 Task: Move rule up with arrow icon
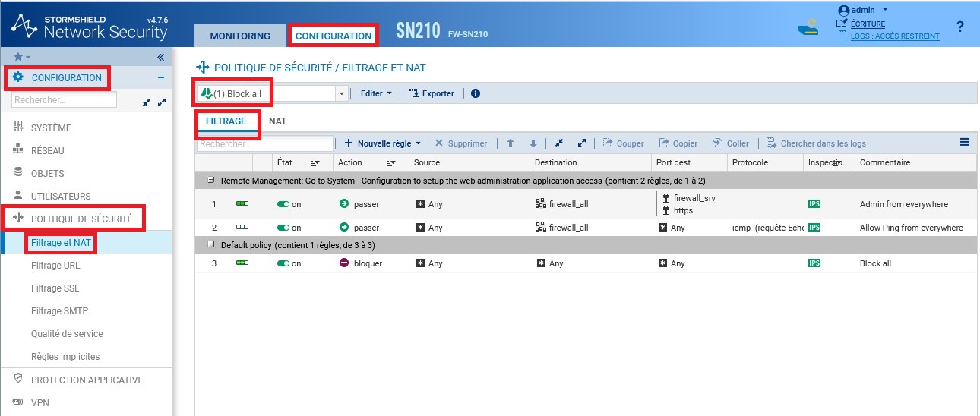511,143
